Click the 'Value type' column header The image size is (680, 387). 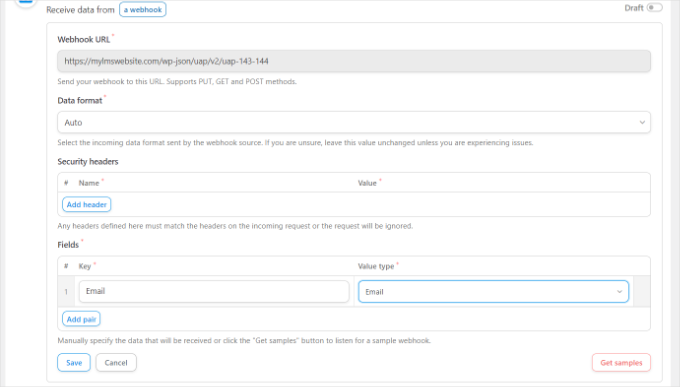point(376,266)
